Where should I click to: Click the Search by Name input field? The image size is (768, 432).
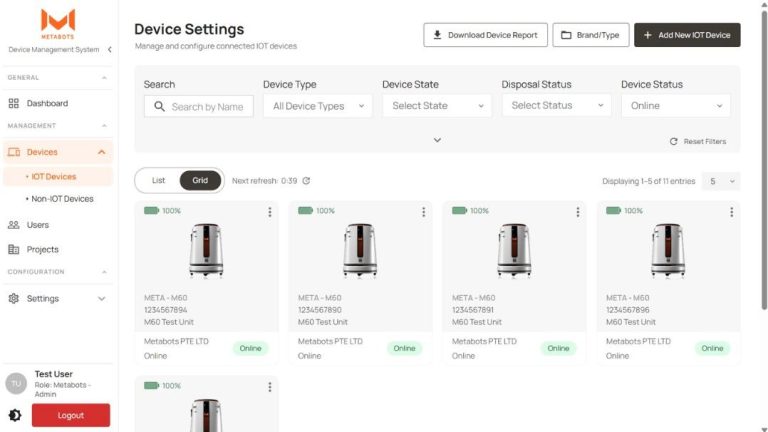[x=206, y=106]
